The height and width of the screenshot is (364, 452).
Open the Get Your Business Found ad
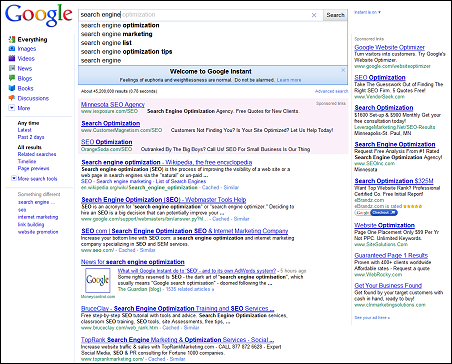point(388,286)
